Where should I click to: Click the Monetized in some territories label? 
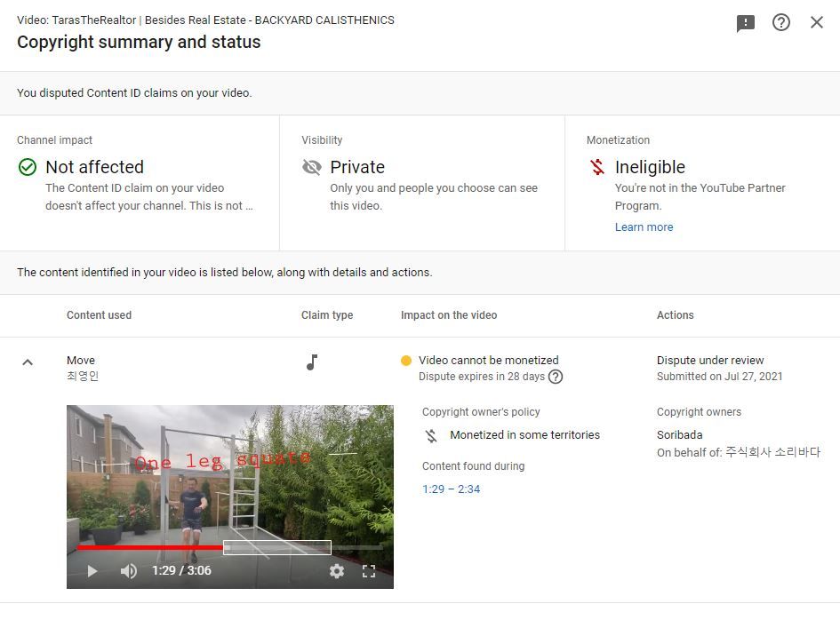click(525, 434)
